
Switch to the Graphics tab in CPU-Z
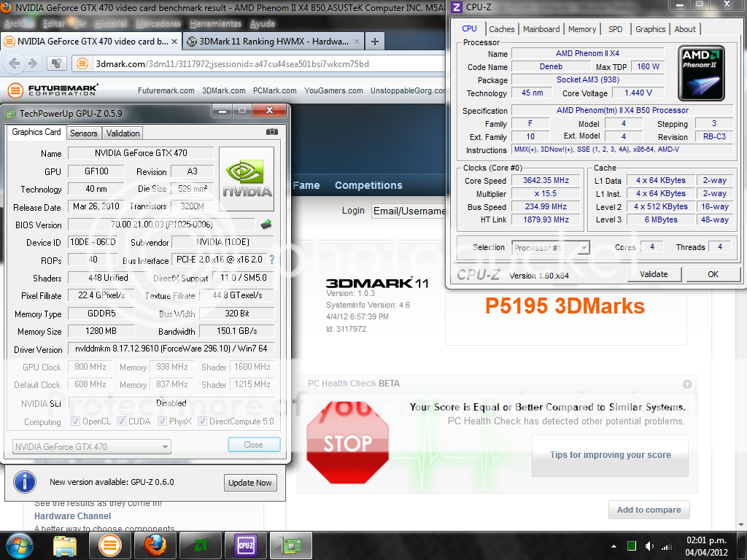[x=650, y=29]
